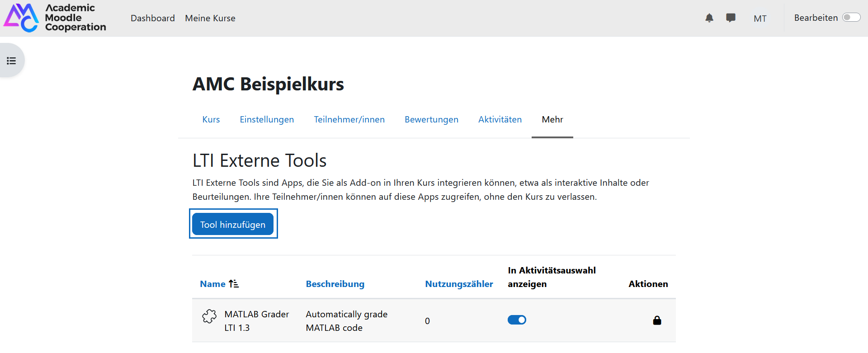Screen dimensions: 868x353
Task: Click the Tool hinzufügen button
Action: coord(233,224)
